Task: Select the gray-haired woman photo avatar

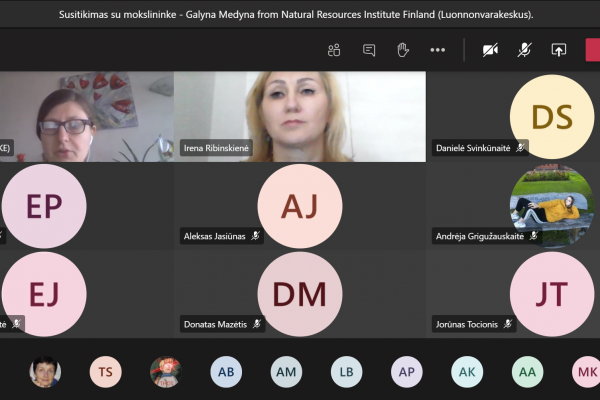Action: (45, 372)
